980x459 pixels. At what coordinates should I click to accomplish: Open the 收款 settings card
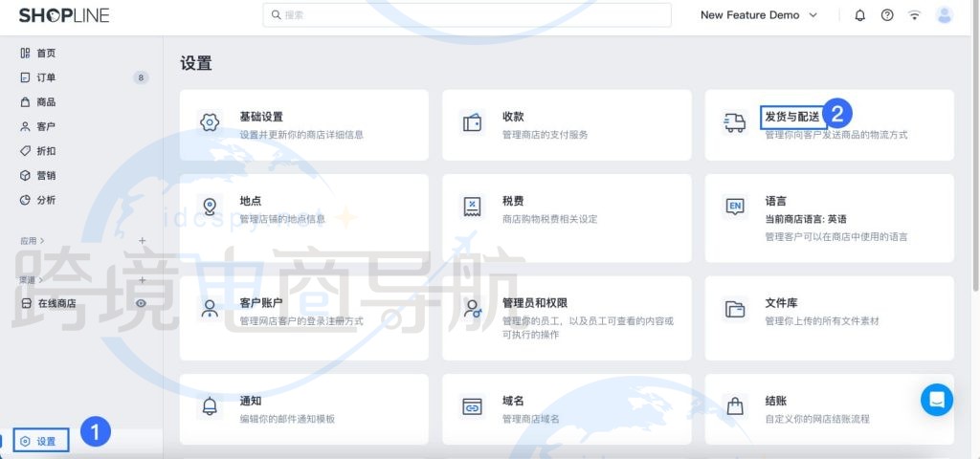[x=567, y=125]
